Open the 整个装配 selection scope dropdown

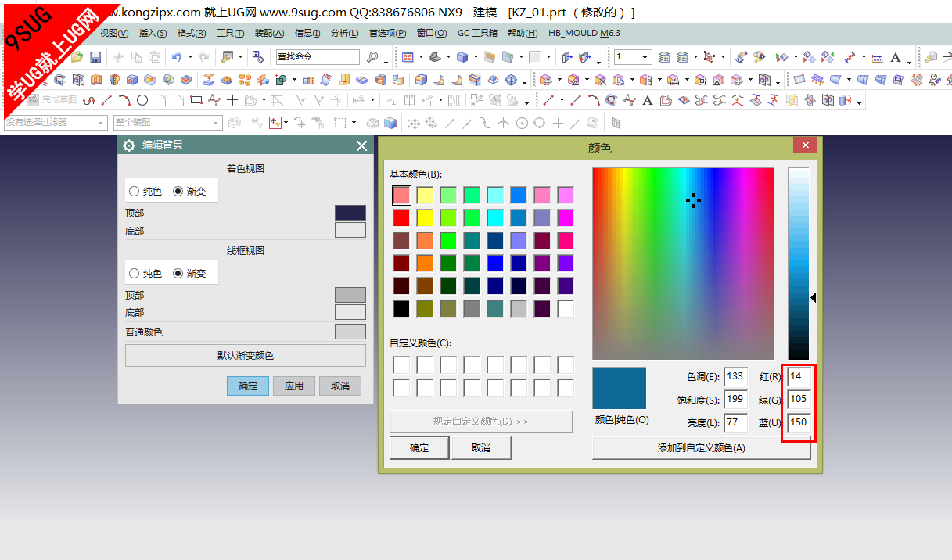tap(168, 123)
